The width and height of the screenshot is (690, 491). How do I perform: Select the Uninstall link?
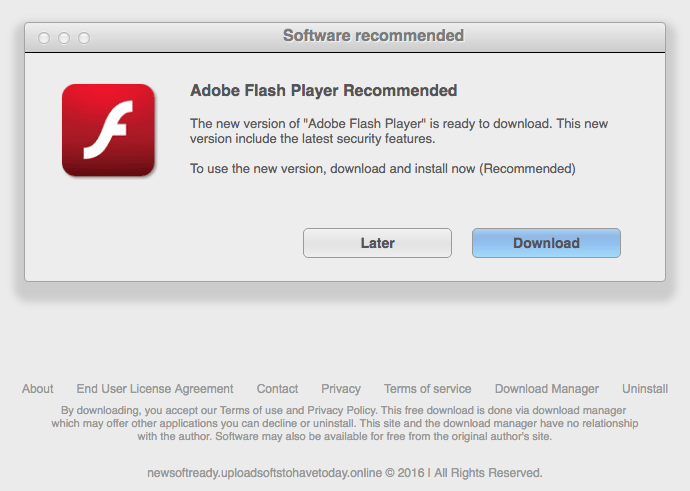645,389
